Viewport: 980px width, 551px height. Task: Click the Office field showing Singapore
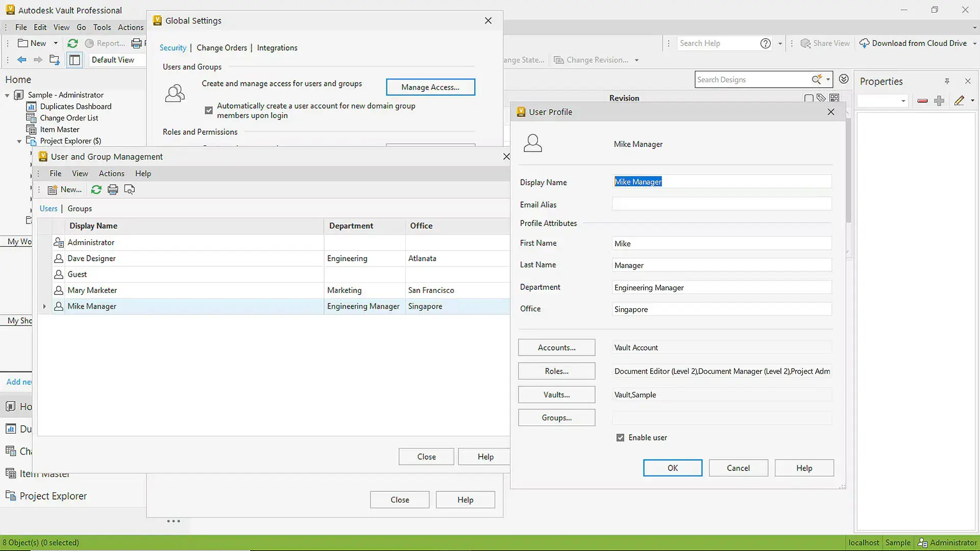click(722, 309)
